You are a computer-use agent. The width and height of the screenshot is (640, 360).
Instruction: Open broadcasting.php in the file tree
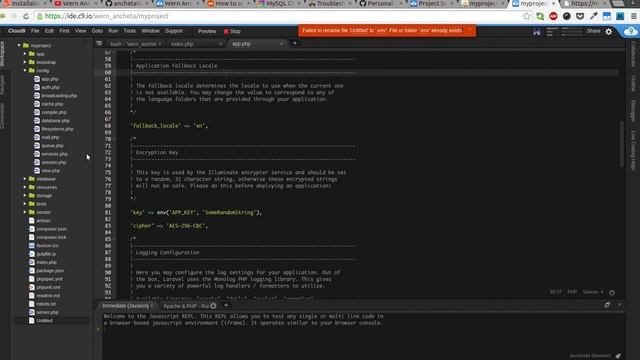tap(59, 96)
